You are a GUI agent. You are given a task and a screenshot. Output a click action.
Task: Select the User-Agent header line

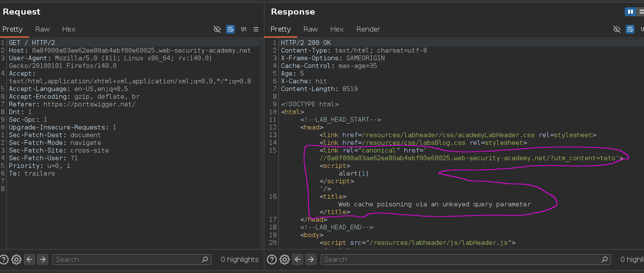pyautogui.click(x=110, y=62)
